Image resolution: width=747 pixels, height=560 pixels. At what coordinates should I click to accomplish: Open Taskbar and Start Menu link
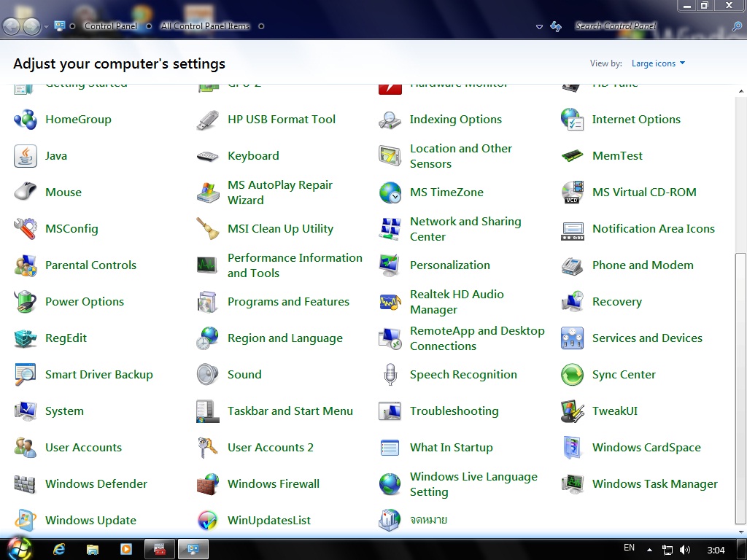290,411
